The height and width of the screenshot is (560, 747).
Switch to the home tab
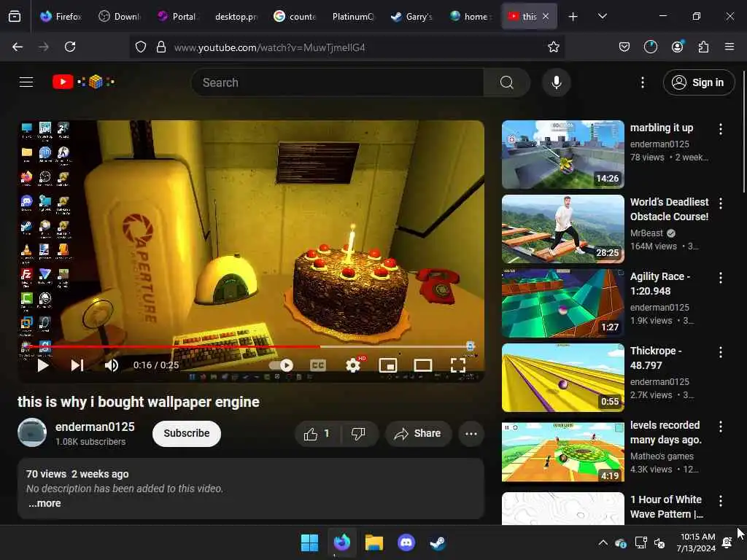point(470,17)
